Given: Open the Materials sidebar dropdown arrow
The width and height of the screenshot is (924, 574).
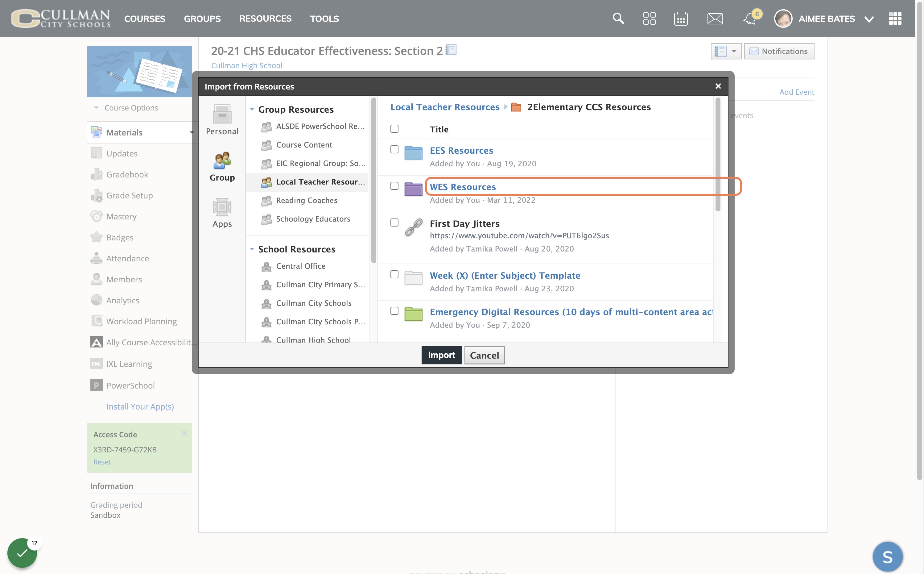Looking at the screenshot, I should pos(192,132).
